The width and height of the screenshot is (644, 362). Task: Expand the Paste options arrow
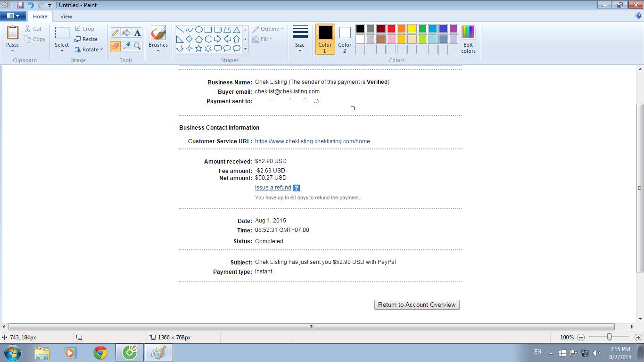click(13, 50)
